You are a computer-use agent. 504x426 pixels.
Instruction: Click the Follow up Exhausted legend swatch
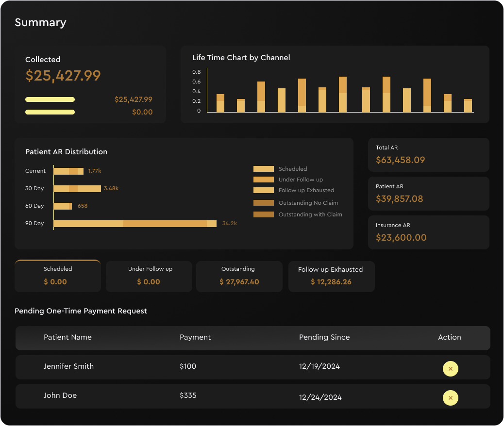click(x=263, y=190)
